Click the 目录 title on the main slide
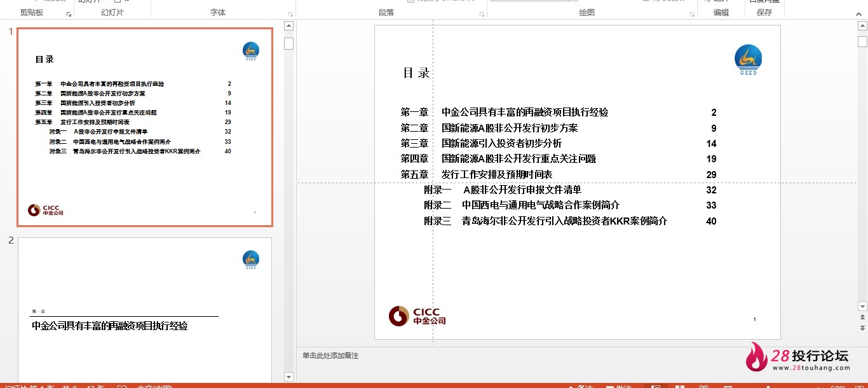Screen dimensions: 868x388 416,73
